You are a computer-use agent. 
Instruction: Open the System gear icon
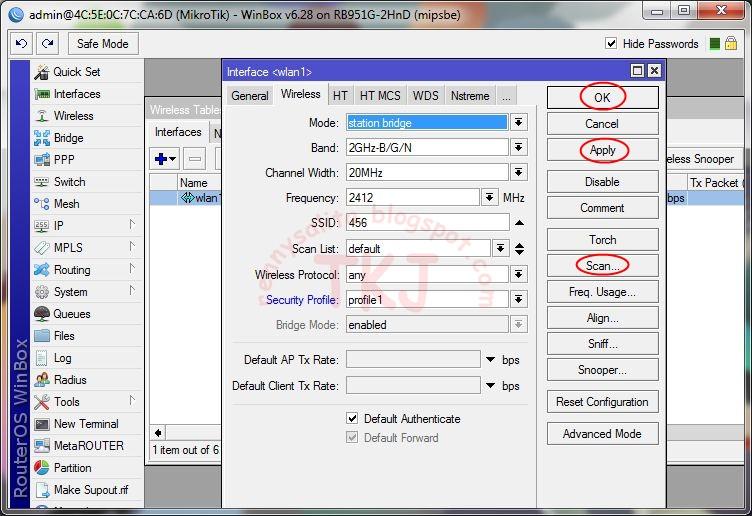click(x=42, y=292)
